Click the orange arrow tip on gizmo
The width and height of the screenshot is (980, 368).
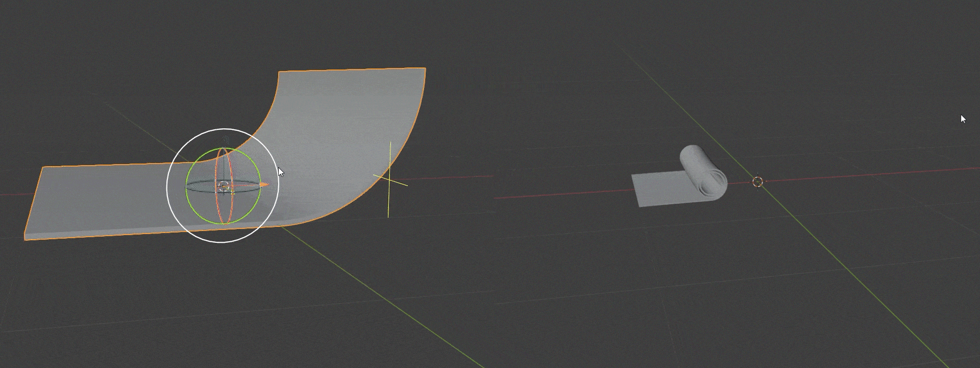264,185
